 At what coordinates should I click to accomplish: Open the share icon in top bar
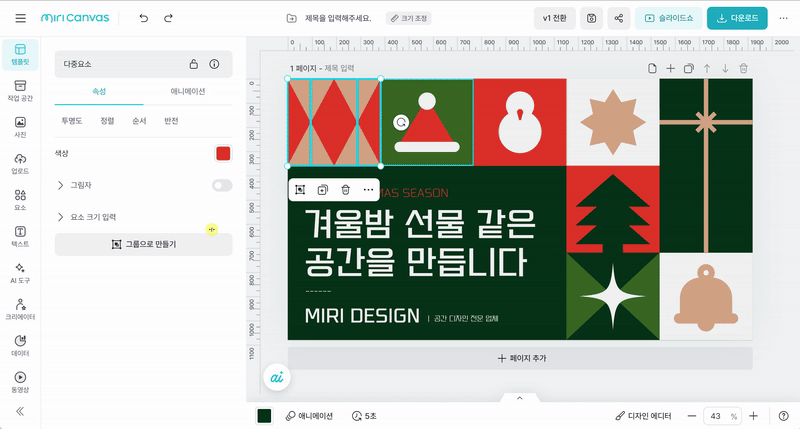coord(619,18)
